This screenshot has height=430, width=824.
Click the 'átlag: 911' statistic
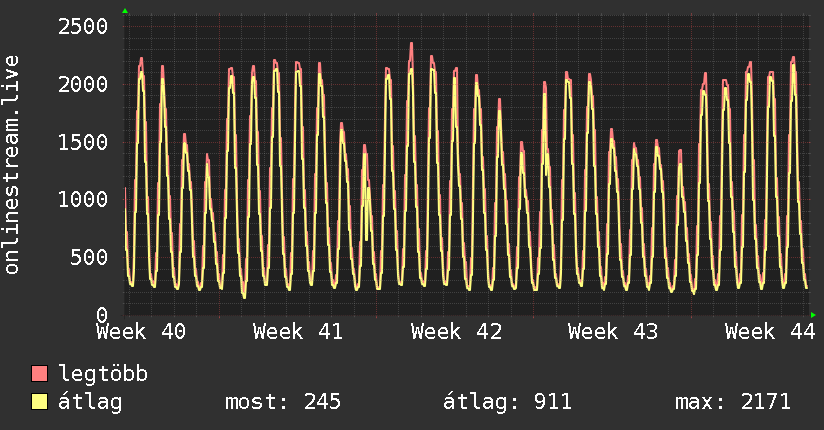coord(507,402)
